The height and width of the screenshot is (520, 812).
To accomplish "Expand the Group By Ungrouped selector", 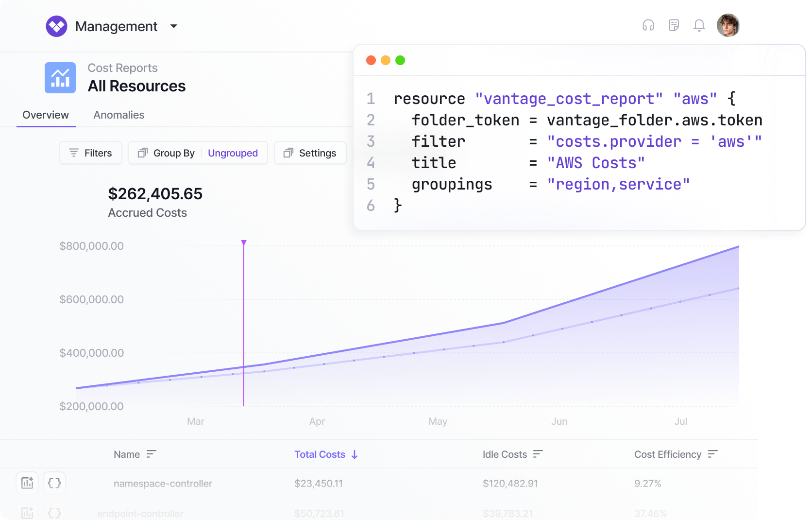I will 198,153.
